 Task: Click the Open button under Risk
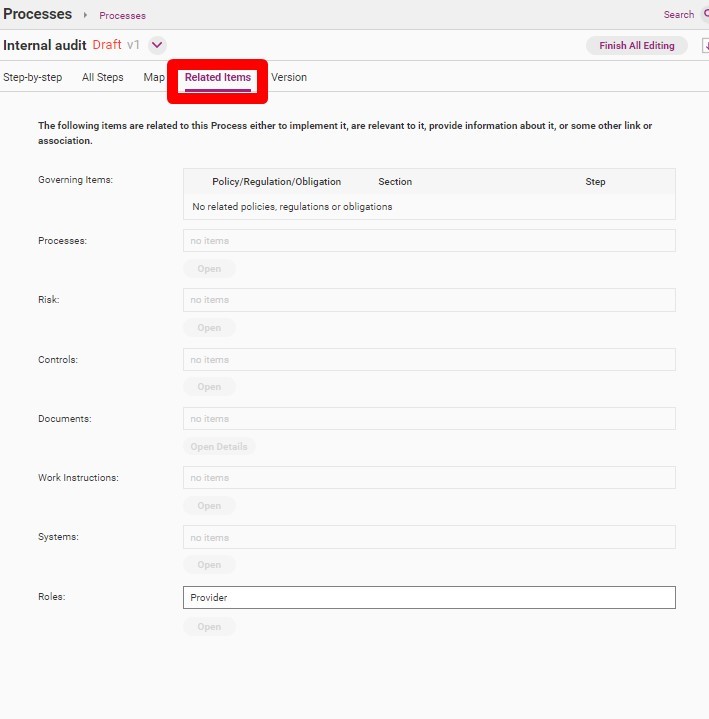209,328
